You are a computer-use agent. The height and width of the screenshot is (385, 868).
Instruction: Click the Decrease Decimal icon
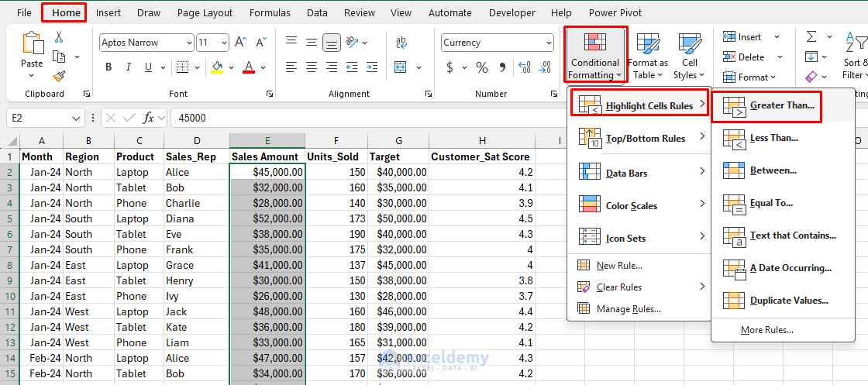click(546, 67)
